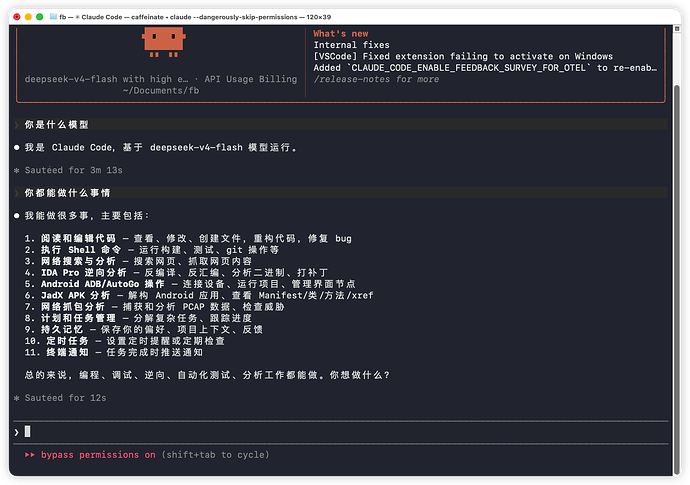Click the '(shift+tab to cycle)' hint

click(215, 455)
